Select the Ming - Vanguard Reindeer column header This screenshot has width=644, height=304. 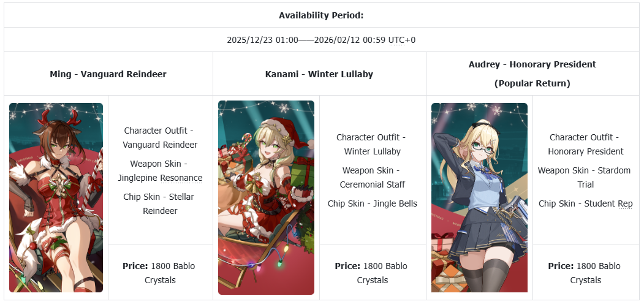[x=108, y=74]
